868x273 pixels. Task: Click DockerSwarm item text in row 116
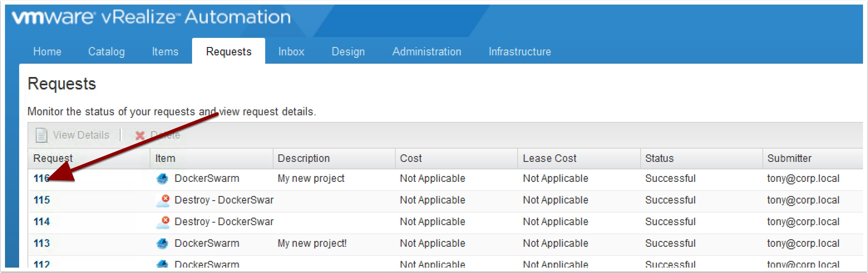click(x=207, y=179)
